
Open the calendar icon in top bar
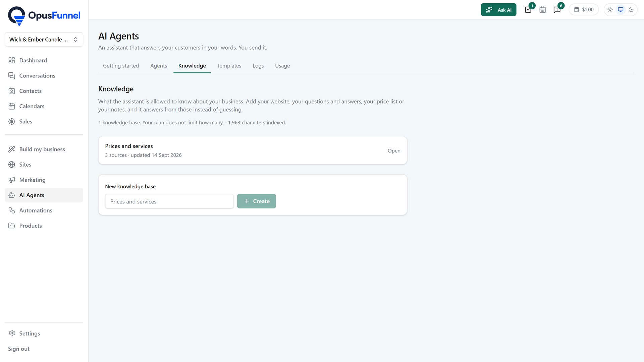542,10
